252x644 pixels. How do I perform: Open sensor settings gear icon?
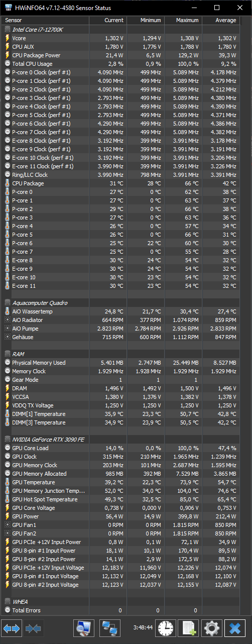[x=212, y=628]
